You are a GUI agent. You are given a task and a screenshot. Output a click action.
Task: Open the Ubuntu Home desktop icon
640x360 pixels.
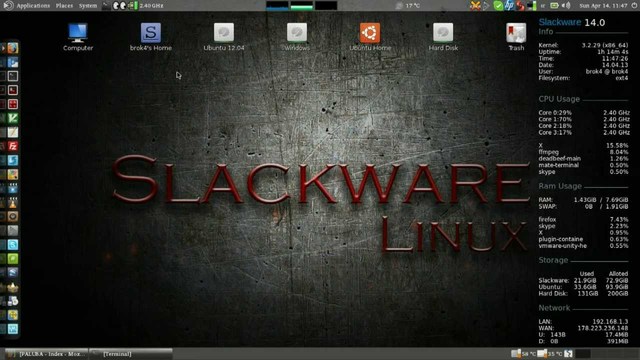click(370, 37)
